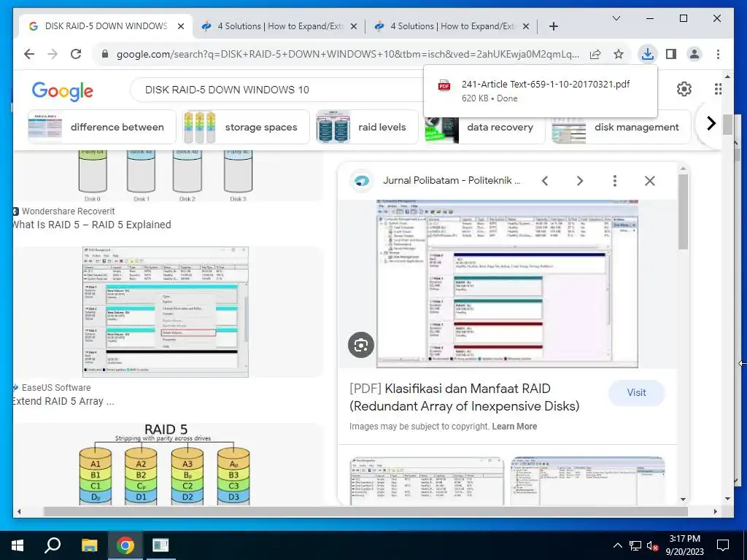747x560 pixels.
Task: Show more filter chips with right arrow
Action: click(711, 123)
